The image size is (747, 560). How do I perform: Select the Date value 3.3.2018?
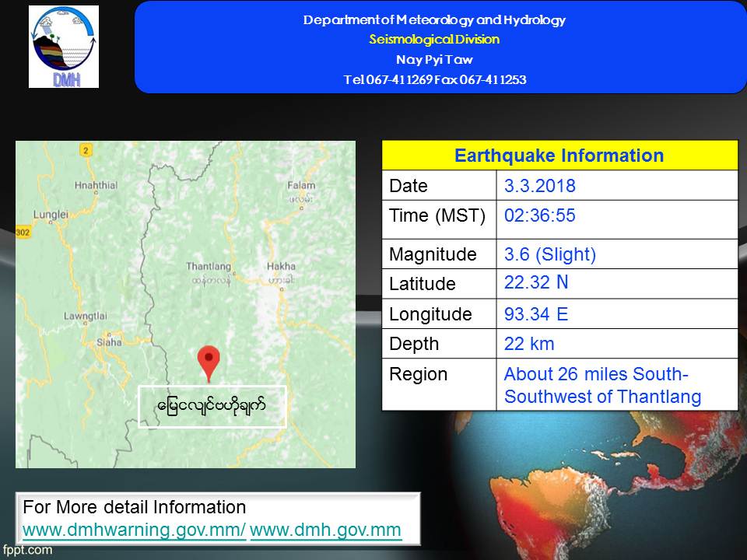tap(540, 186)
